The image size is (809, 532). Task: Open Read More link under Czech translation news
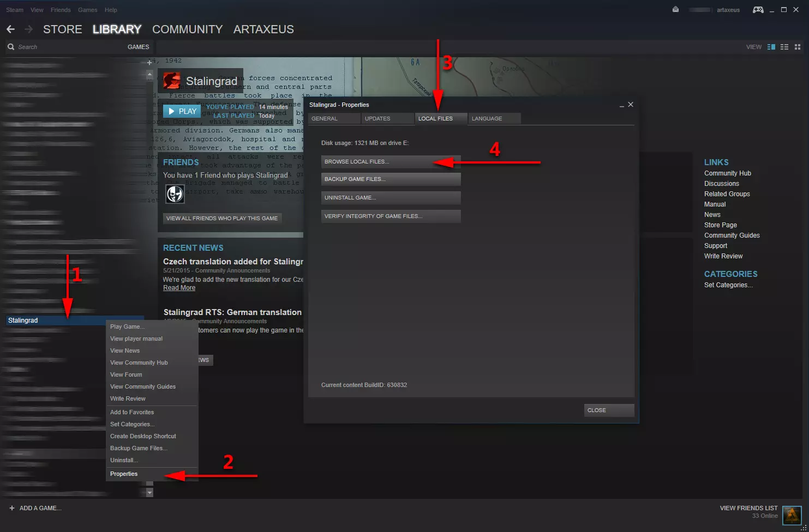[x=179, y=288]
